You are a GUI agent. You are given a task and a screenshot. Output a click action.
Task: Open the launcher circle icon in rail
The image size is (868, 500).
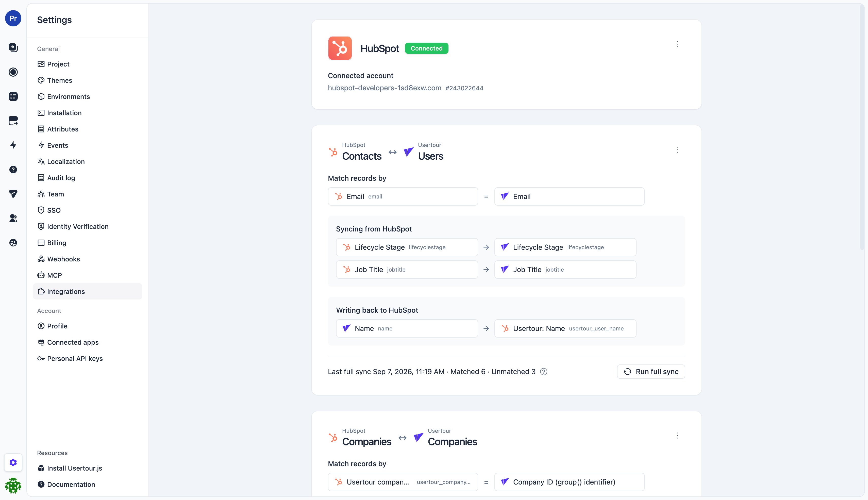(13, 72)
